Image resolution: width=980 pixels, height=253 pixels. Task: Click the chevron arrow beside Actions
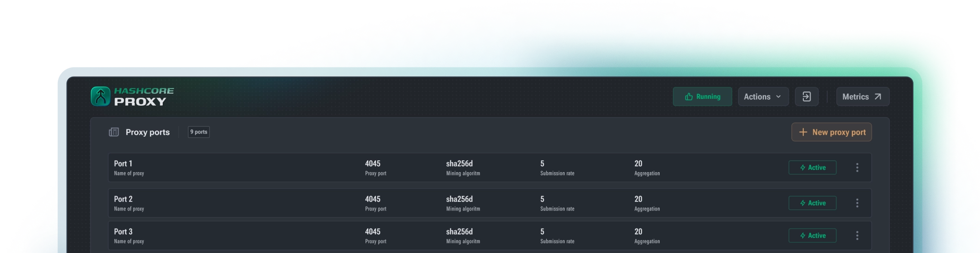778,96
